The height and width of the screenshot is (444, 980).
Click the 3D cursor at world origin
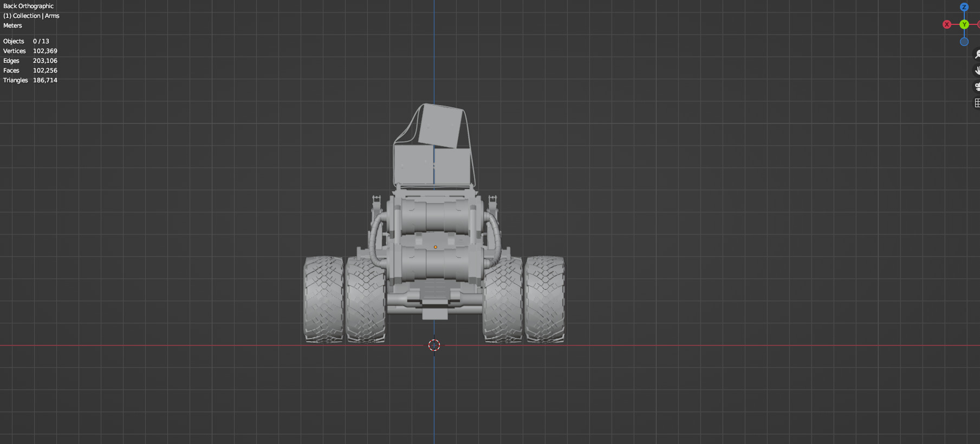(x=434, y=345)
